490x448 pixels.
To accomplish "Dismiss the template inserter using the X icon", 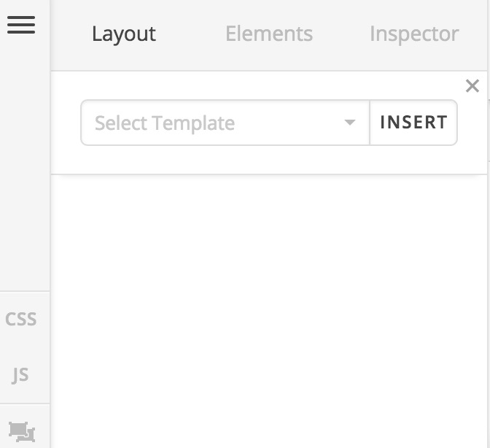I will click(x=472, y=86).
